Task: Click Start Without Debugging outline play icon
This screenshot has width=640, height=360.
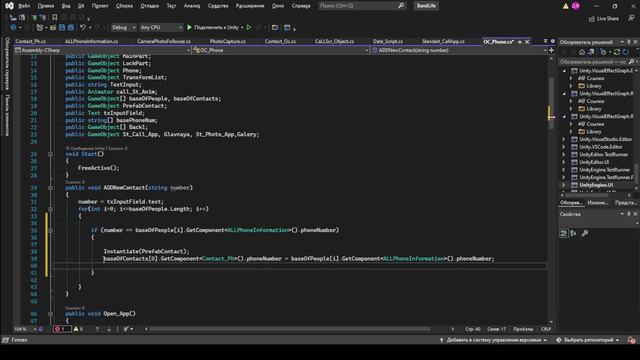Action: [x=249, y=27]
